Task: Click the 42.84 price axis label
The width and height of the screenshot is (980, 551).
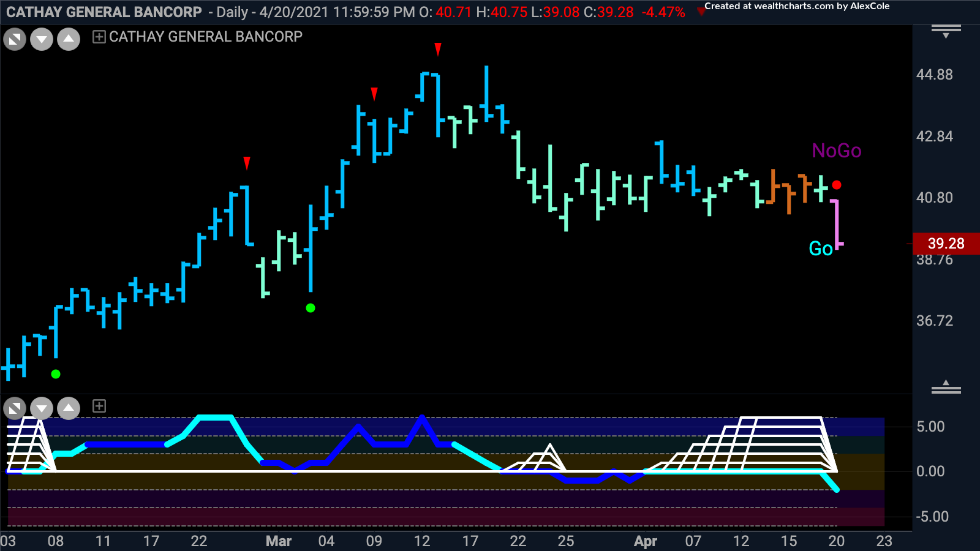Action: [x=935, y=137]
